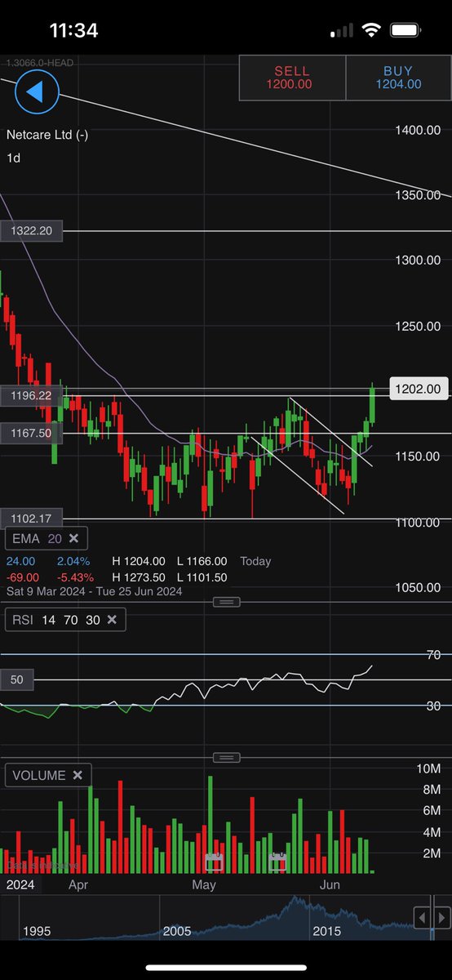Click the L 1101.50 period low value

(200, 577)
